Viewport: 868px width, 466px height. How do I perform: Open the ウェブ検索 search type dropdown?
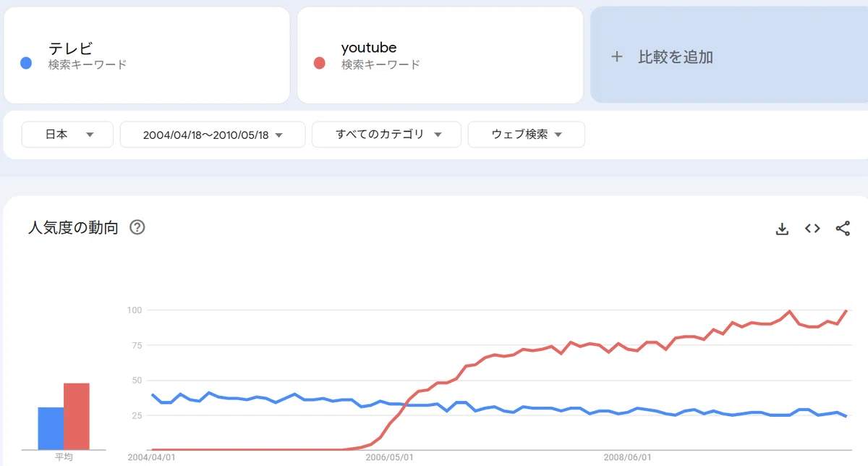point(527,135)
